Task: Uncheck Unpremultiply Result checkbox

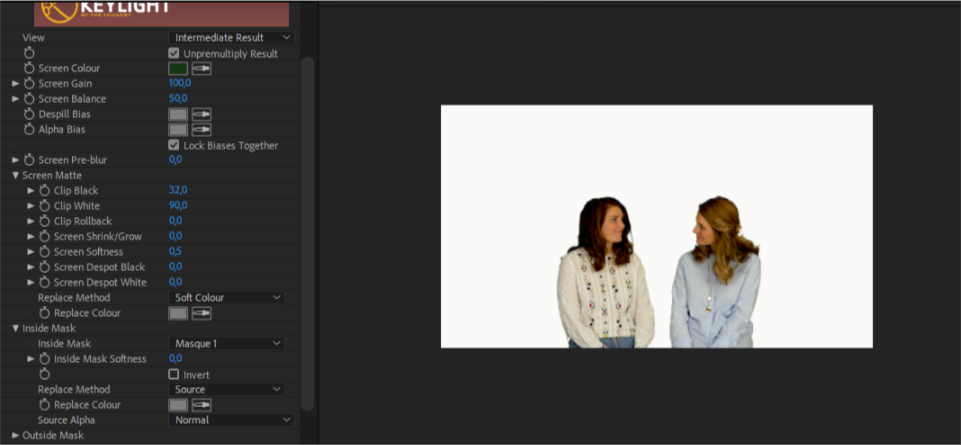Action: point(174,53)
